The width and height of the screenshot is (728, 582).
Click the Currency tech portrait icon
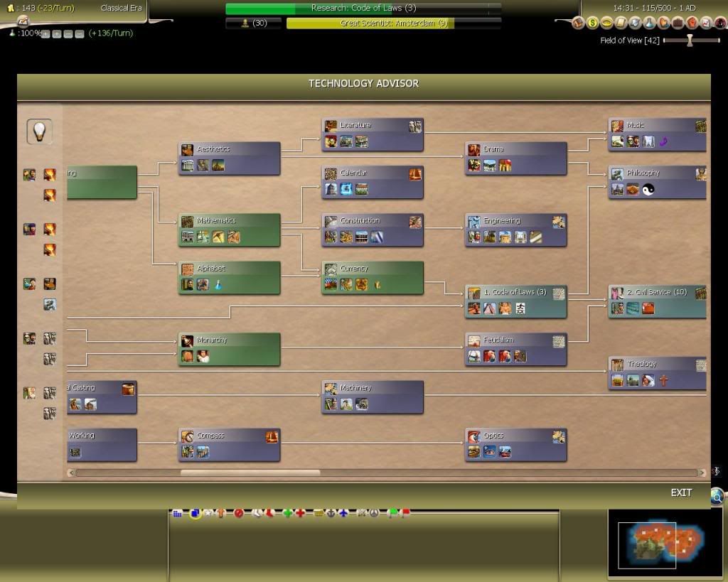[331, 269]
